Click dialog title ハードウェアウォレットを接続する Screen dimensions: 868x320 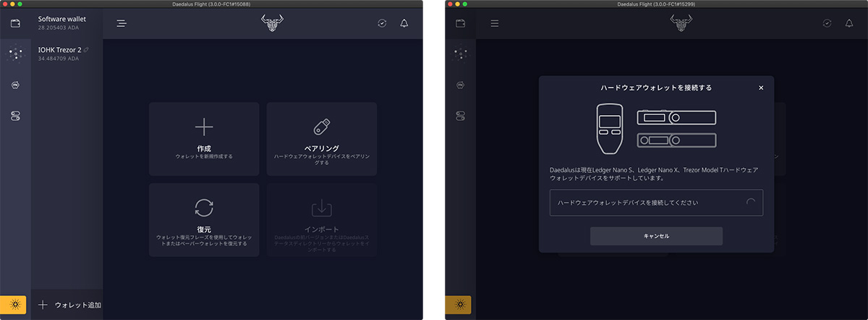[x=656, y=88]
